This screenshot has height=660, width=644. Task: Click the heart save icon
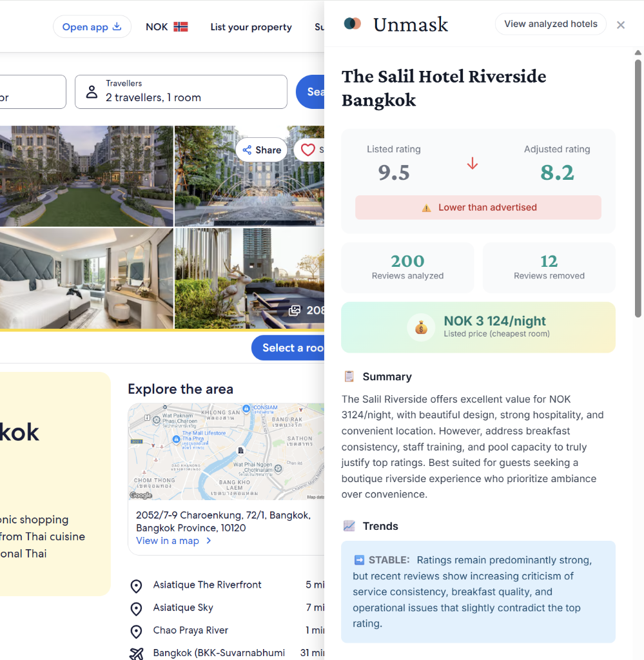(307, 150)
